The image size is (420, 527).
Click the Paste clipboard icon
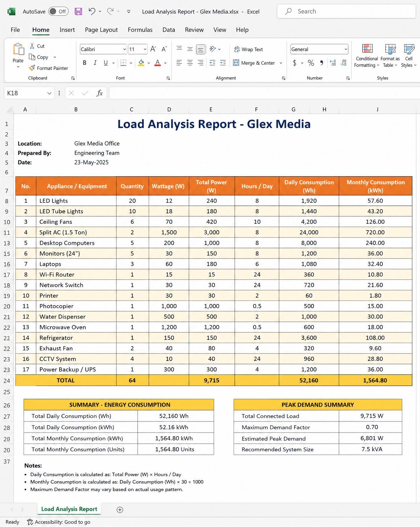point(18,49)
